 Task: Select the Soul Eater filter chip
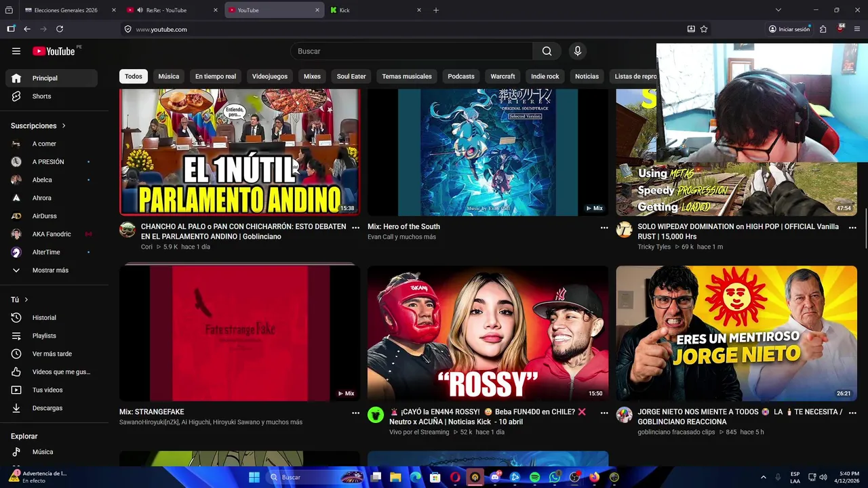click(351, 77)
